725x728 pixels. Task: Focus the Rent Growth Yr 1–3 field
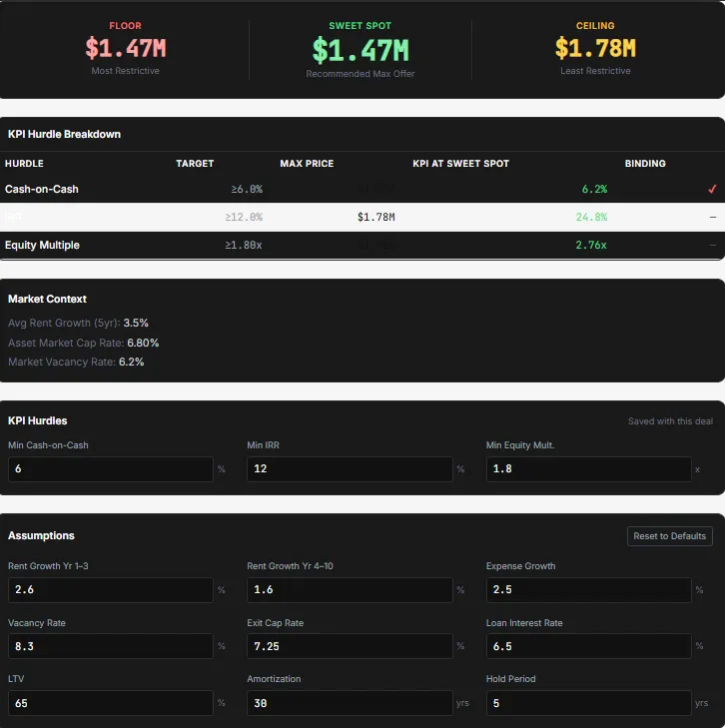click(x=111, y=589)
